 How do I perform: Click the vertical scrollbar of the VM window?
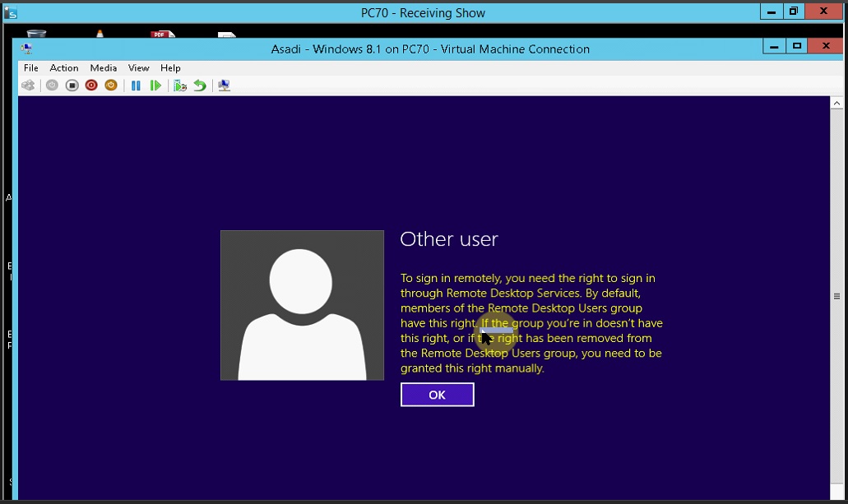point(836,296)
